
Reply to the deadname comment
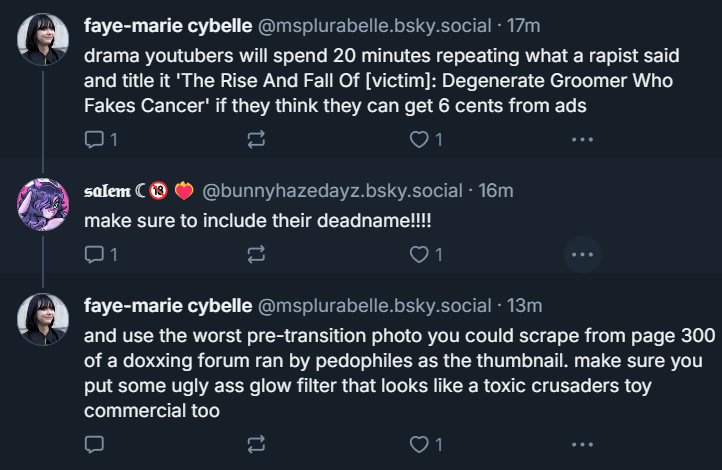(x=95, y=255)
